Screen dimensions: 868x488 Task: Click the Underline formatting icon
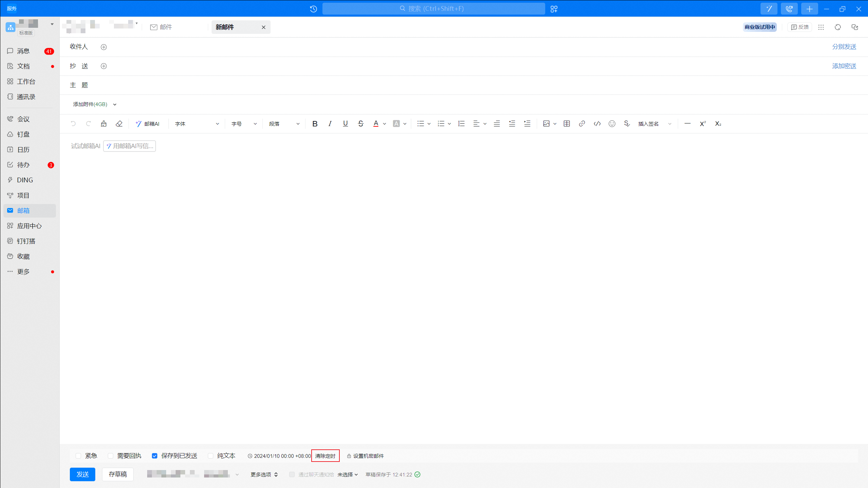(345, 123)
